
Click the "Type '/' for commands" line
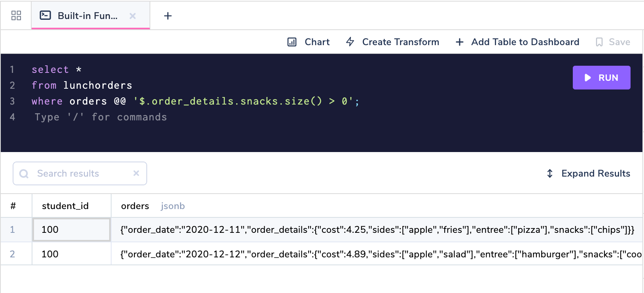(x=101, y=117)
